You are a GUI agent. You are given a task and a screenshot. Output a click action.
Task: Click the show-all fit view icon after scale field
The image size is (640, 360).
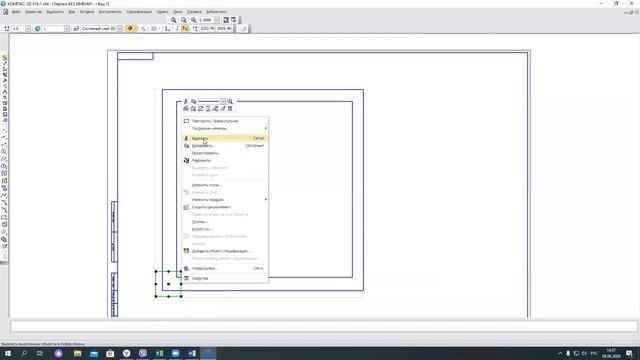click(x=226, y=20)
